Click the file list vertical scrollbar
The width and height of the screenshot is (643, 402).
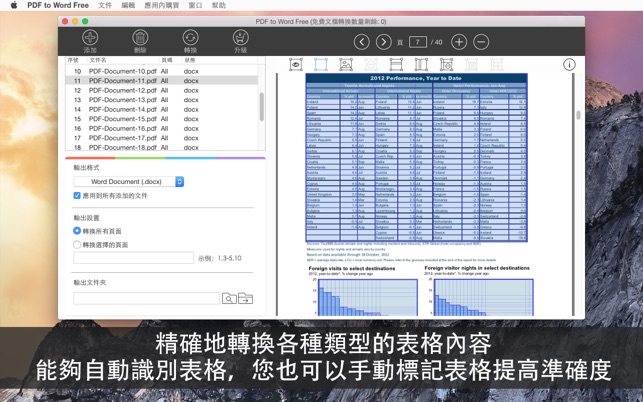(261, 107)
